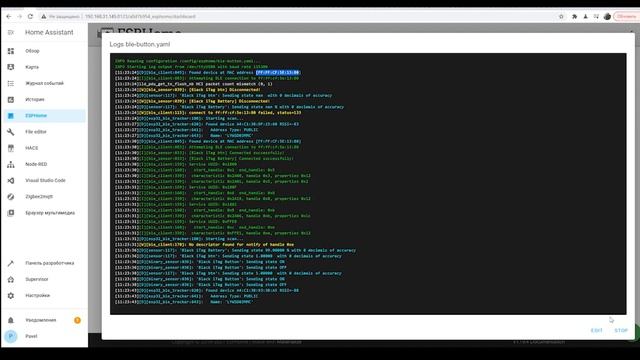Open the browser profile avatar icon
640x360 pixels.
(x=607, y=16)
